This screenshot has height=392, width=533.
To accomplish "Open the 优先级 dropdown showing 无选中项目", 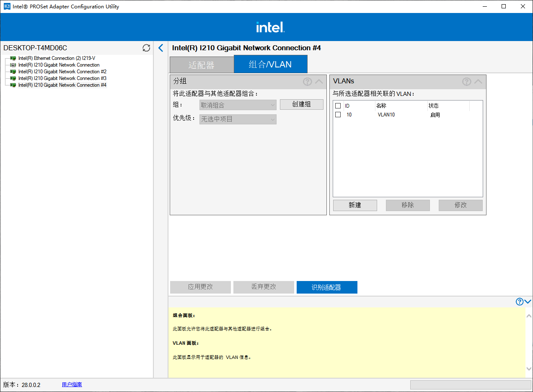I will pyautogui.click(x=238, y=119).
